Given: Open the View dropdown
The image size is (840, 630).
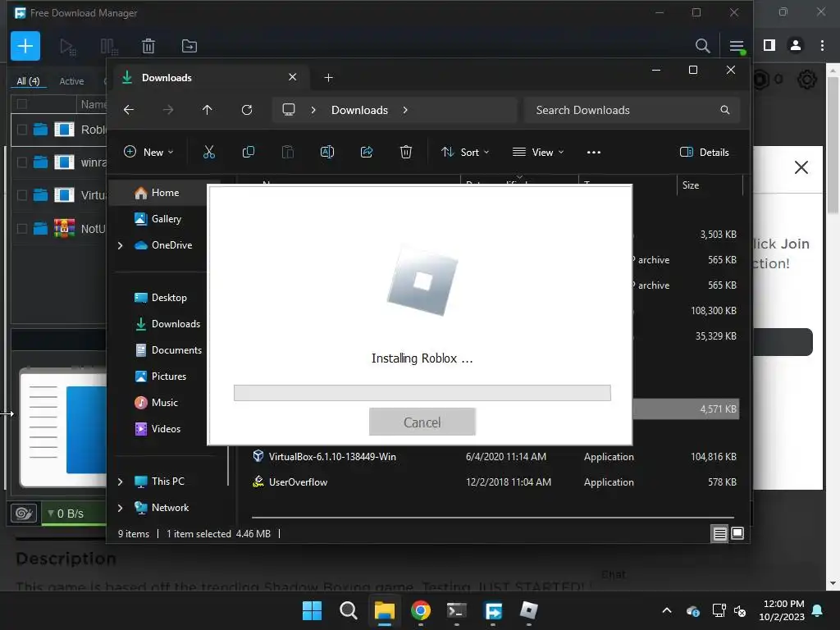Looking at the screenshot, I should click(x=538, y=152).
